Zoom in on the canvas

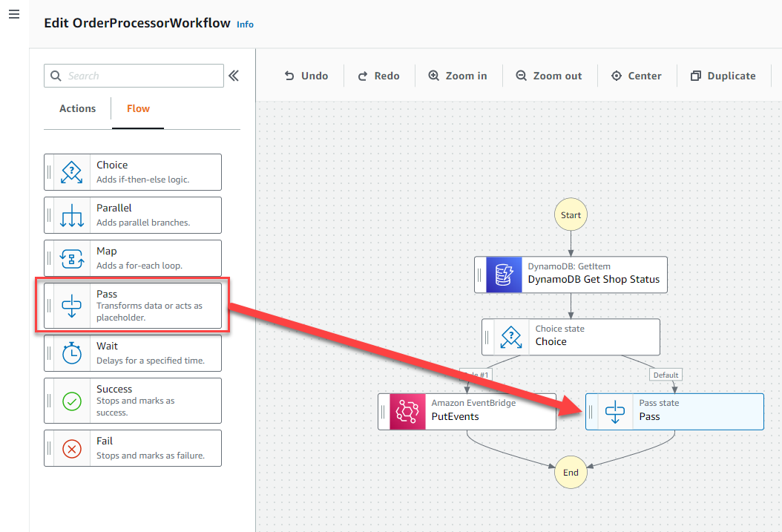(458, 76)
